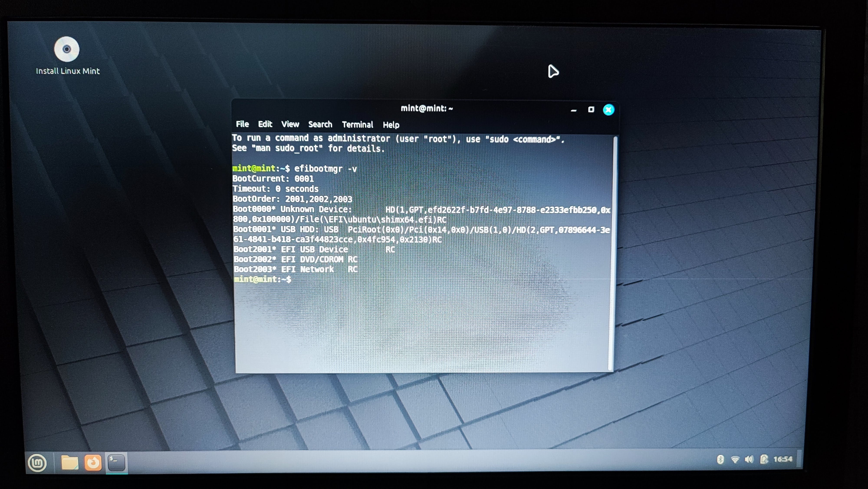Screen dimensions: 868x489
Task: Click the Terminal taskbar button
Action: (x=117, y=462)
